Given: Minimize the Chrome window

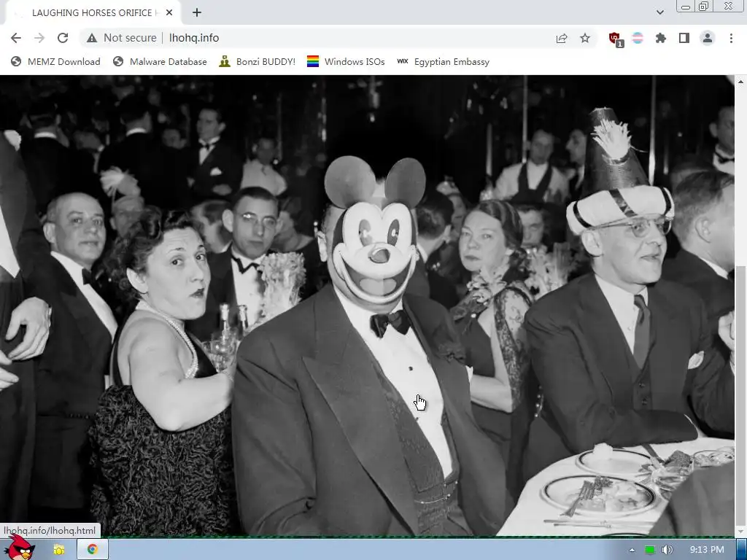Looking at the screenshot, I should 686,7.
